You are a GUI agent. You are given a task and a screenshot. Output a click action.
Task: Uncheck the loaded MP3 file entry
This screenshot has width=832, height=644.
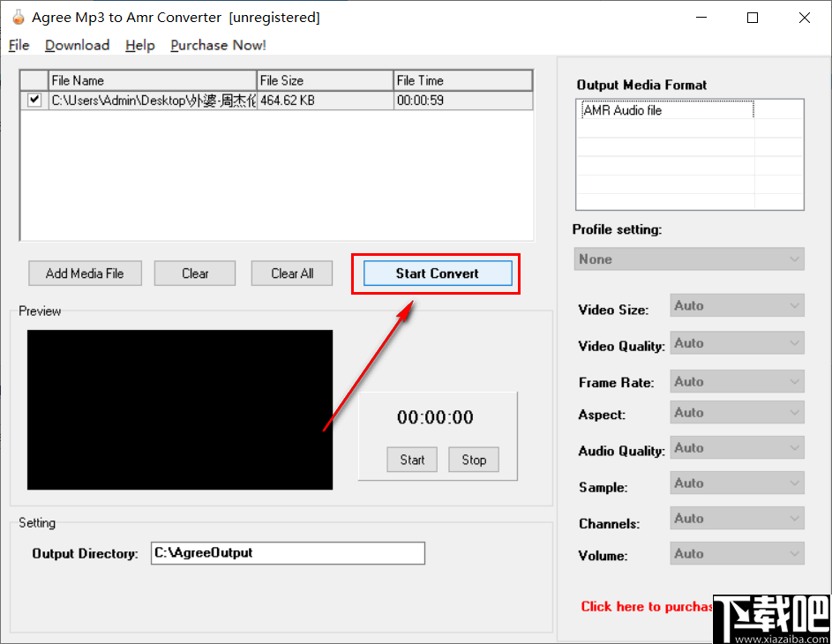point(33,100)
